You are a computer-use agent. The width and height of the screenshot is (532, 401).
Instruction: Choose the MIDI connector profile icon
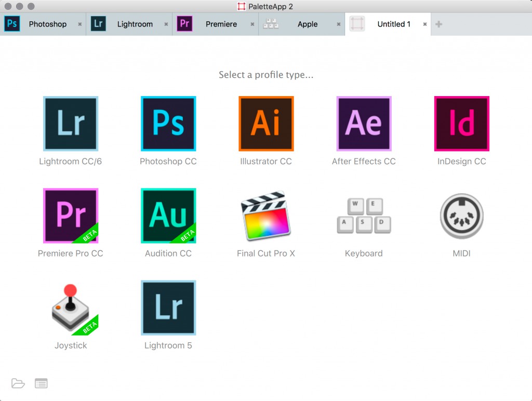tap(461, 216)
